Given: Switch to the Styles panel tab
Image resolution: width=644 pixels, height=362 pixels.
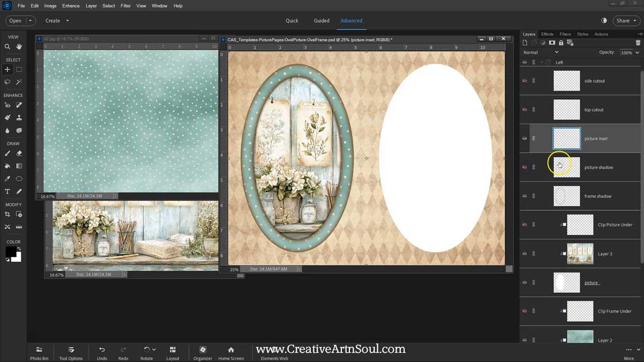Looking at the screenshot, I should click(582, 34).
